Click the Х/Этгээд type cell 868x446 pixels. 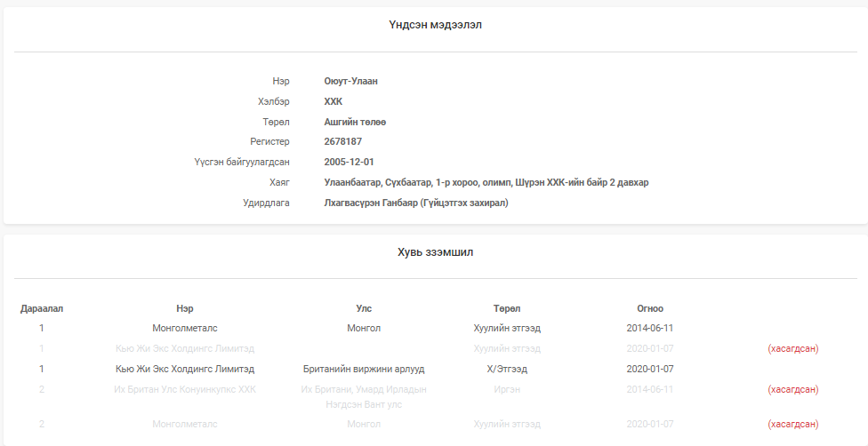tap(507, 369)
